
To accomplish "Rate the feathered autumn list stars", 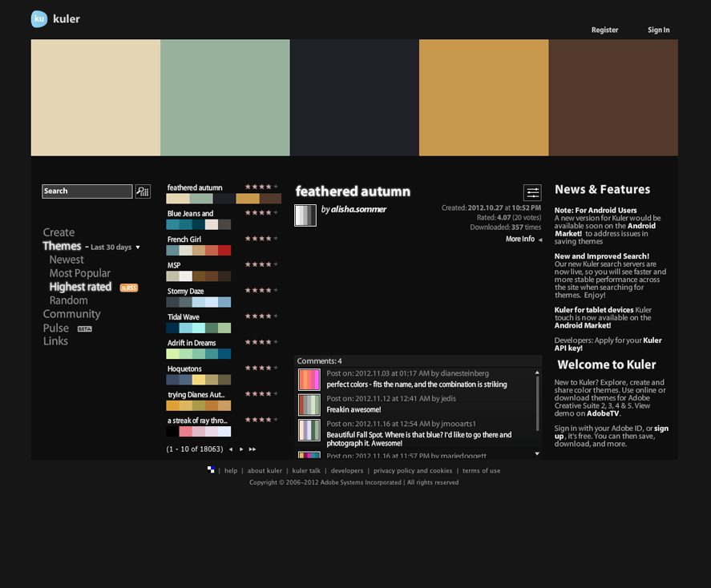I will coord(261,187).
